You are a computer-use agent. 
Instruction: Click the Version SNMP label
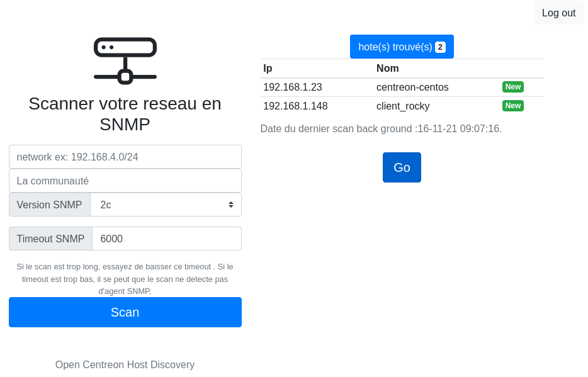50,205
